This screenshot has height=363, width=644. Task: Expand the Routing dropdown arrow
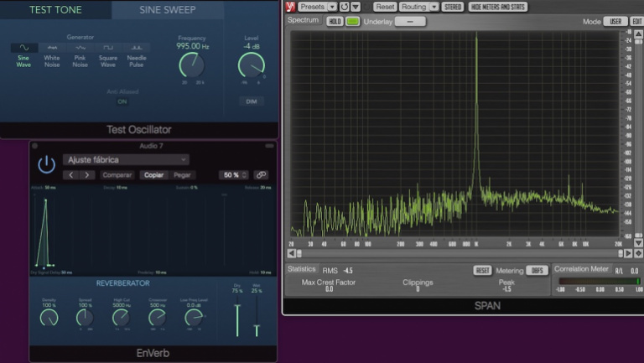[434, 7]
